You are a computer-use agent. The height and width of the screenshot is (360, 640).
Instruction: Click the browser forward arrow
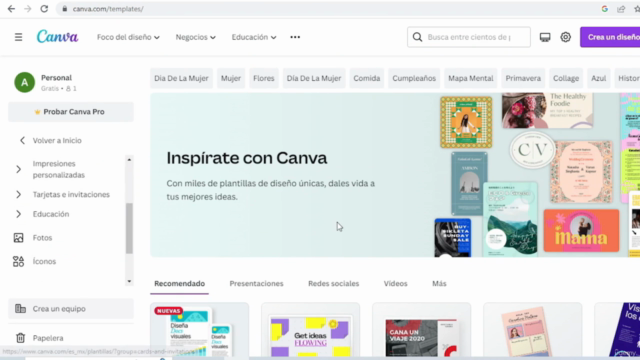point(27,9)
